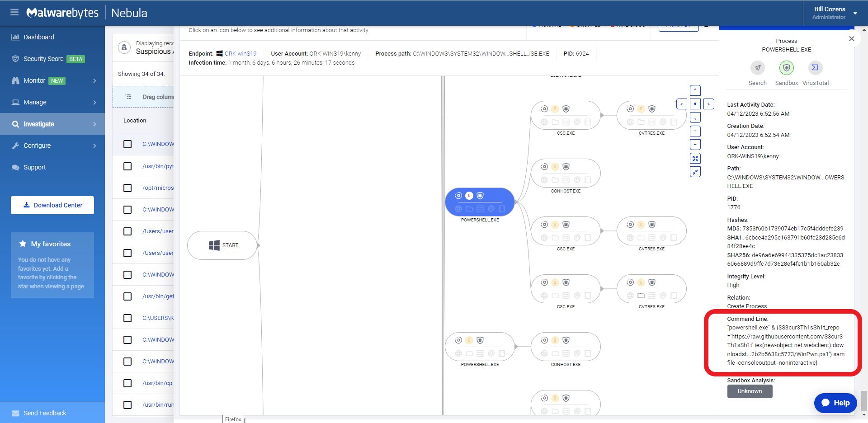Click the column grouping icon beside Drag column
Viewport: 868px width, 423px height.
pyautogui.click(x=128, y=97)
